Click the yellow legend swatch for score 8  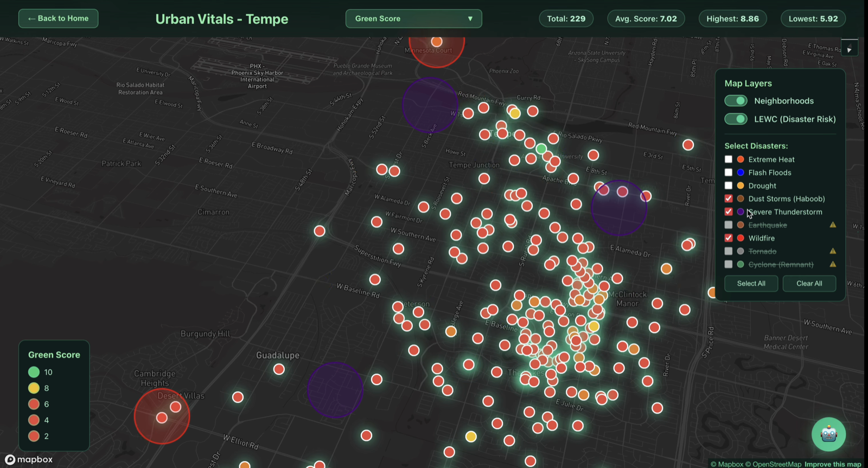(x=34, y=388)
